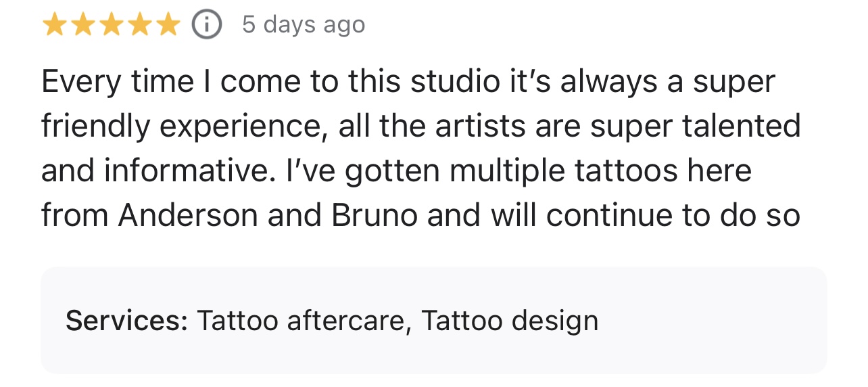This screenshot has width=868, height=387.
Task: Click the fifth gold rating star
Action: (x=168, y=25)
